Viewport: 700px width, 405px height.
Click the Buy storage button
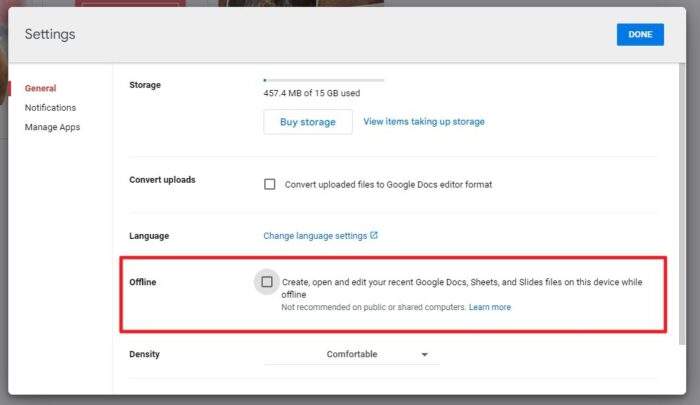[x=308, y=122]
